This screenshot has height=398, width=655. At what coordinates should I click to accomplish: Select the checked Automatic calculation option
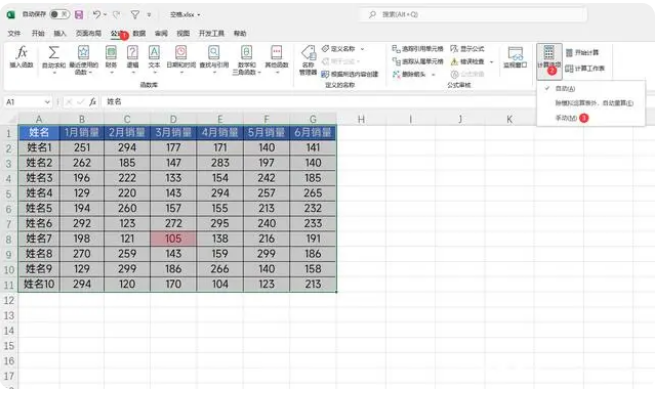click(x=565, y=89)
